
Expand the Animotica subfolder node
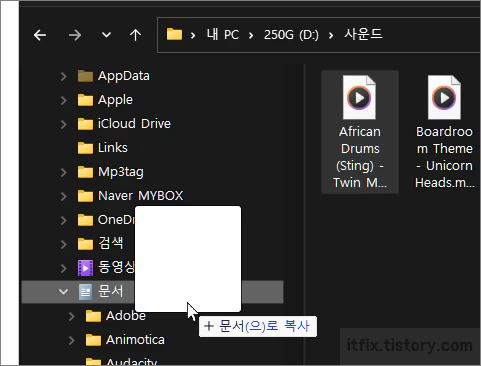(x=71, y=340)
